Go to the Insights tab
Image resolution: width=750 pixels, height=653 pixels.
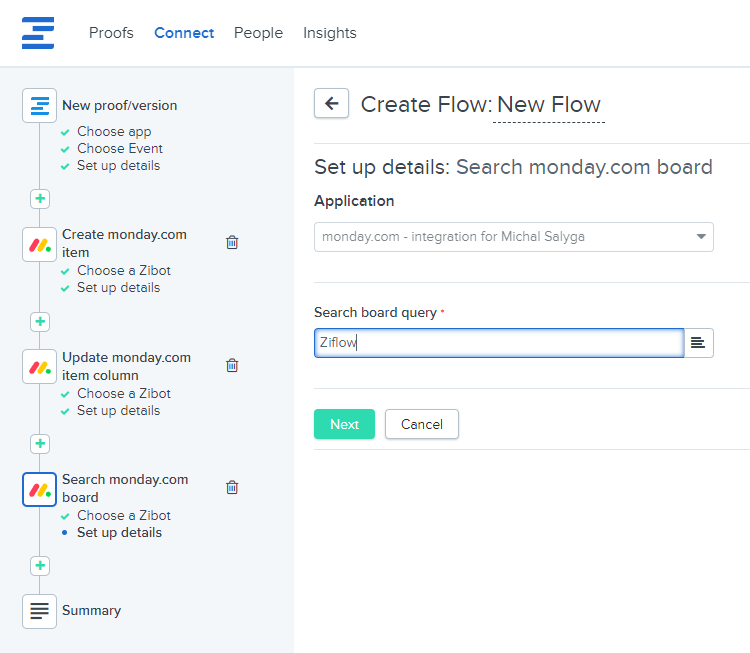click(330, 33)
